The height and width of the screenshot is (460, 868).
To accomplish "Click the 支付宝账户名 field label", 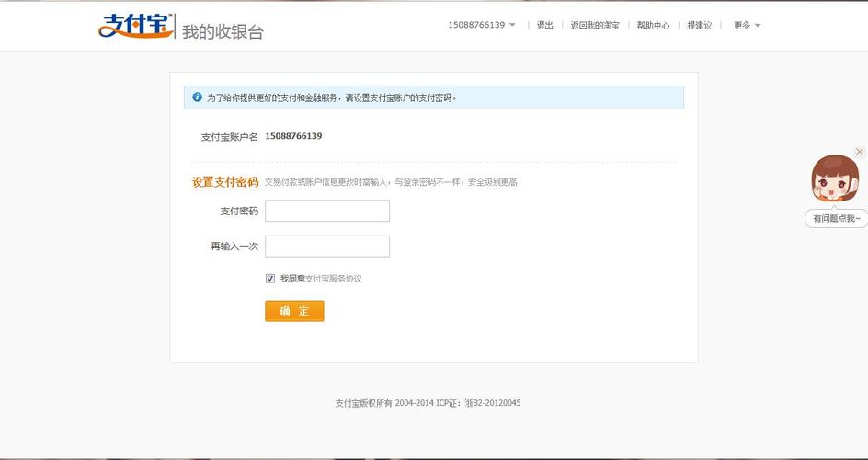I will [229, 137].
